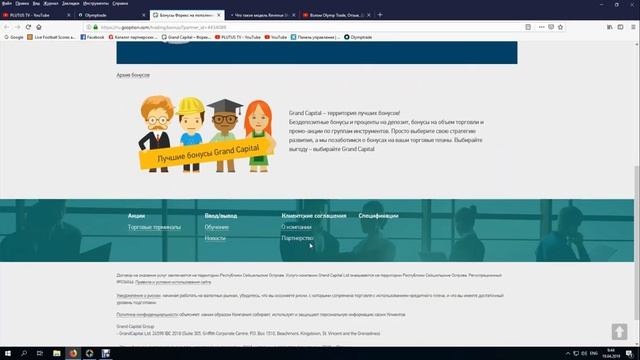Screen dimensions: 640x360
Task: Switch to the Olymptrade tab
Action: pyautogui.click(x=111, y=15)
